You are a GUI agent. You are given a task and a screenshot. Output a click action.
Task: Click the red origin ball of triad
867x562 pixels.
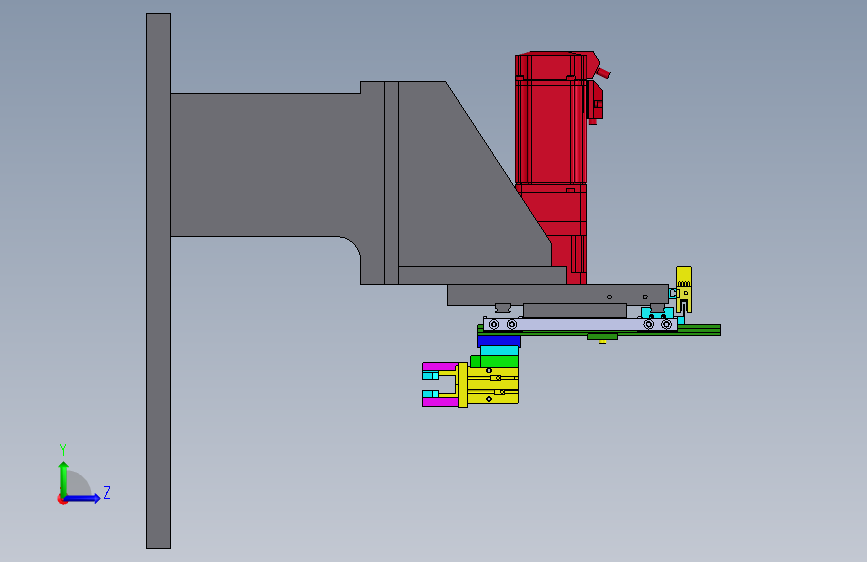[x=62, y=499]
